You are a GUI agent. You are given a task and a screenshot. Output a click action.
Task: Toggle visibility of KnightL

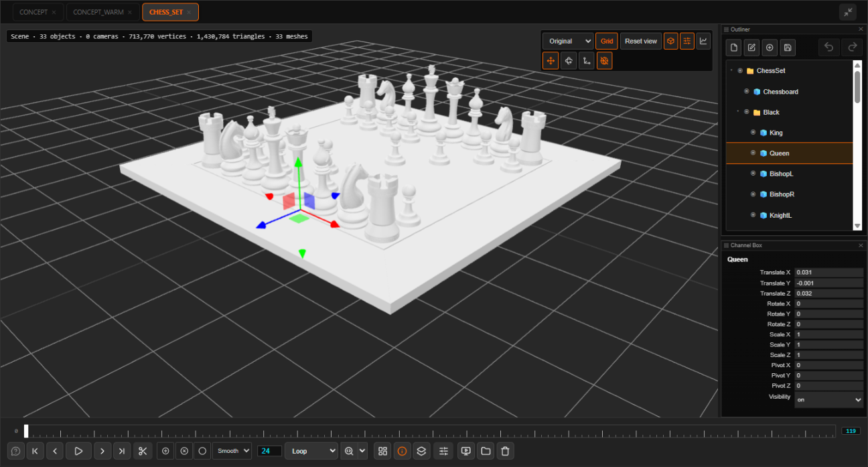(x=753, y=215)
